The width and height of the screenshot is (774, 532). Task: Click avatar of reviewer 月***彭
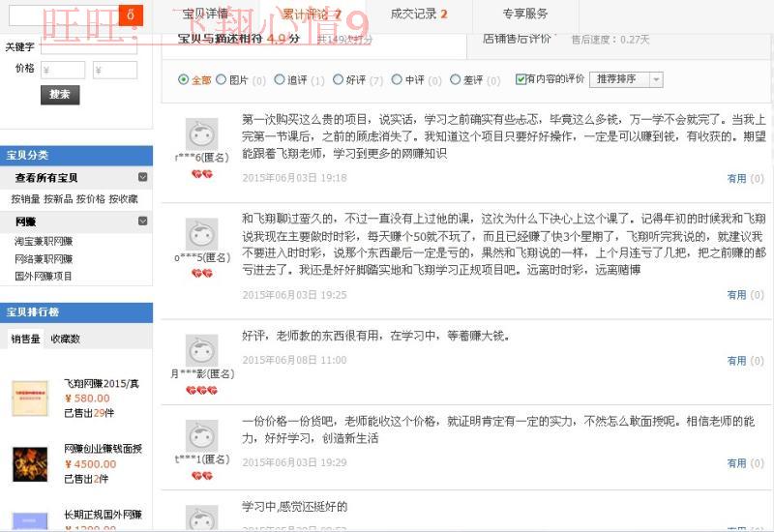click(x=201, y=350)
